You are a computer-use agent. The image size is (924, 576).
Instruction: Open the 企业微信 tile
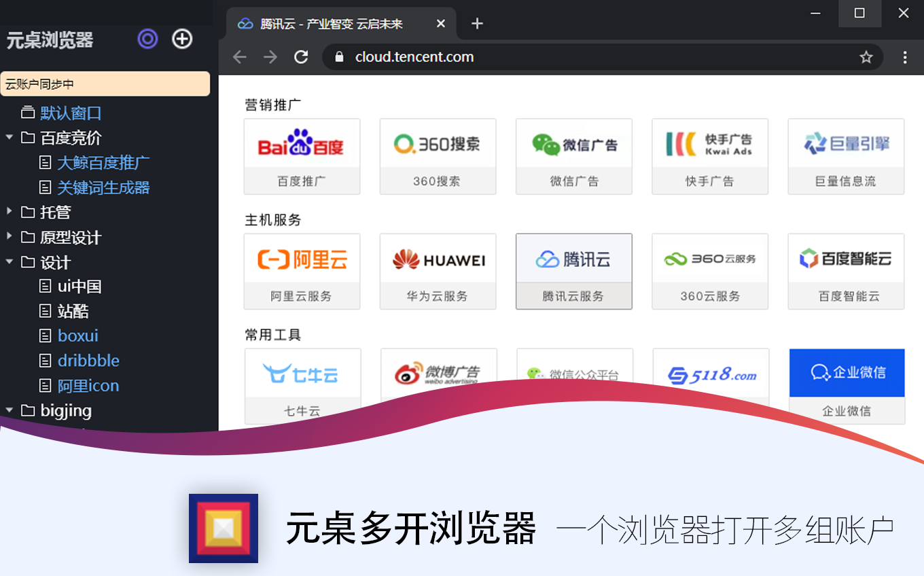[x=847, y=386]
